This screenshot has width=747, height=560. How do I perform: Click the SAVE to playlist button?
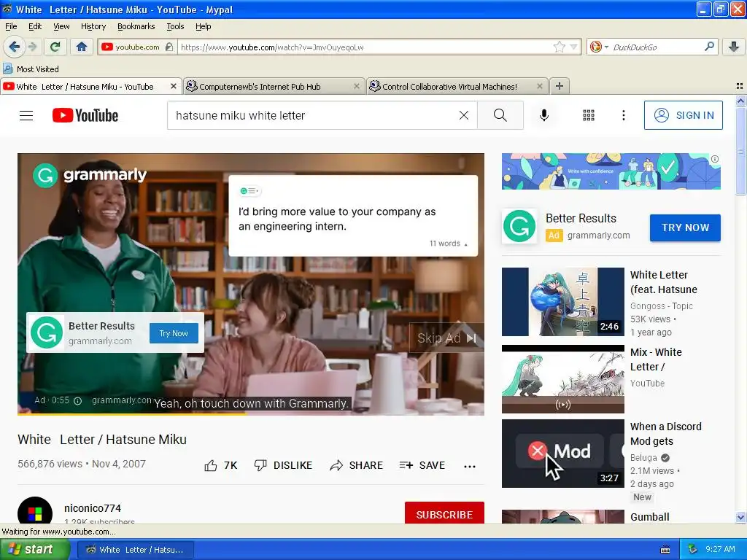422,465
